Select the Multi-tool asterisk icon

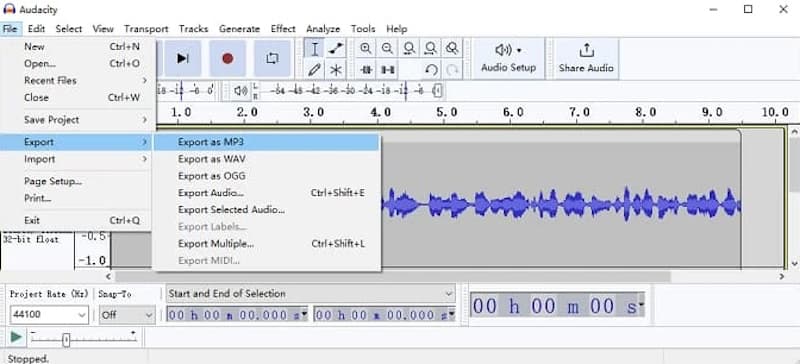[x=336, y=69]
